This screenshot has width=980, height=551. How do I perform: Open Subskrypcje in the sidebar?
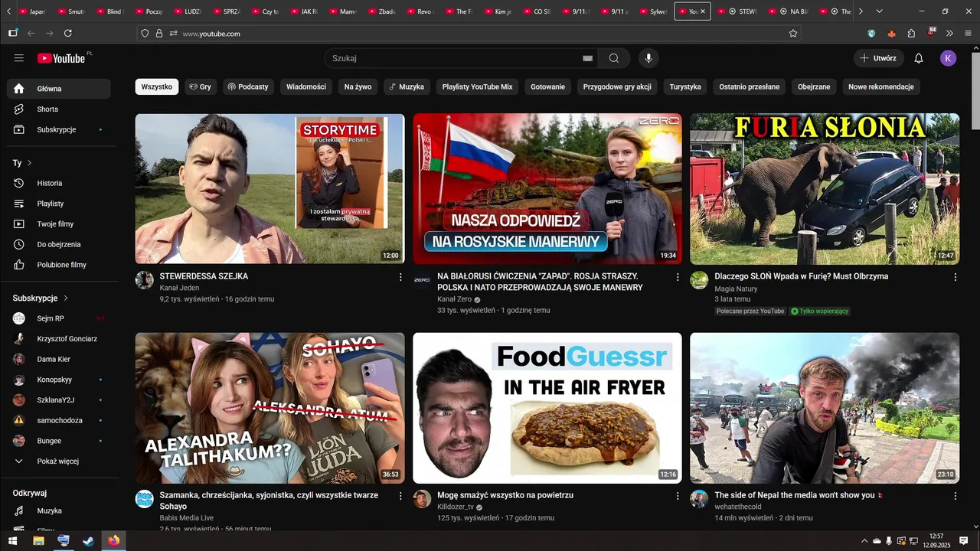tap(59, 129)
